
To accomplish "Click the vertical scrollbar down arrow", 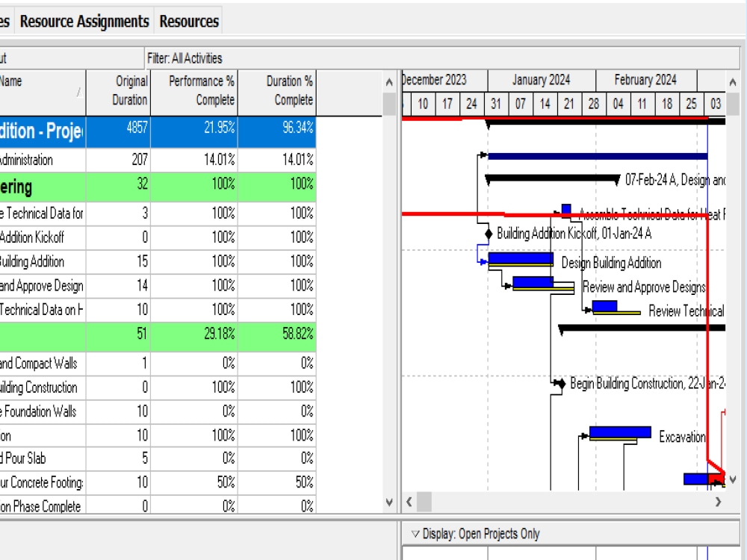I will 389,502.
